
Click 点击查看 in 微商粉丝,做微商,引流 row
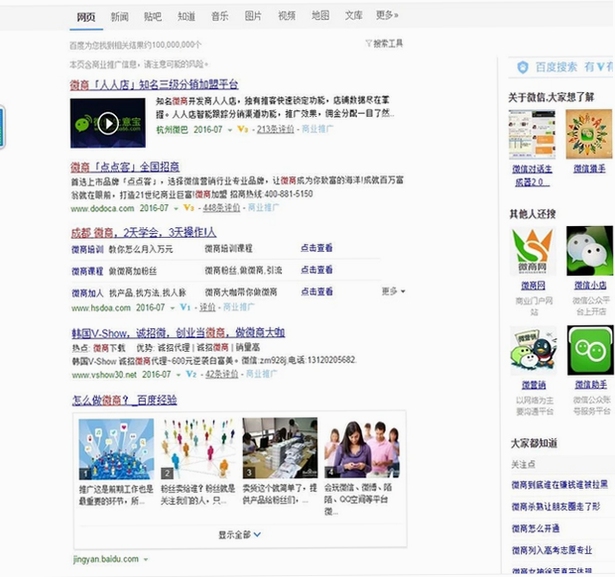(x=317, y=270)
